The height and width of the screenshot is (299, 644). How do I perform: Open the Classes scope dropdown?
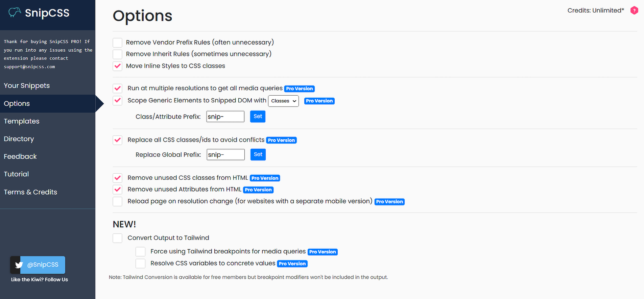pos(283,101)
